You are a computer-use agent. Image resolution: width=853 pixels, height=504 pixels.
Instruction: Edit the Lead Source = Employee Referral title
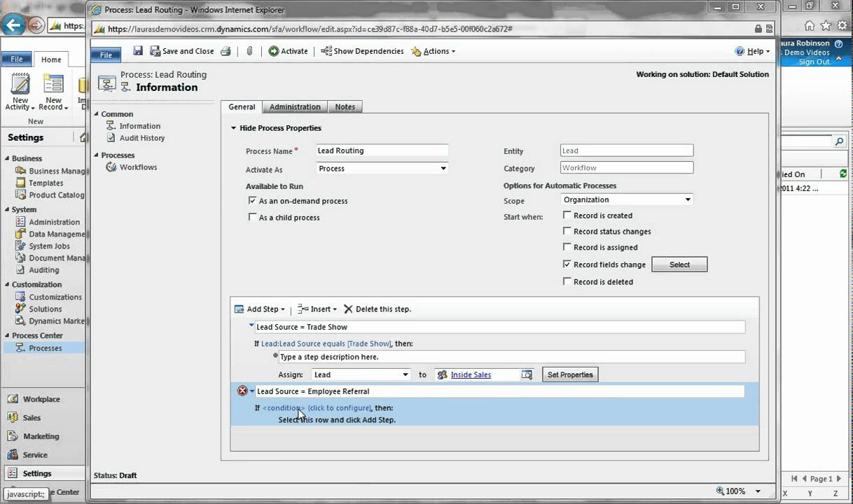[499, 391]
